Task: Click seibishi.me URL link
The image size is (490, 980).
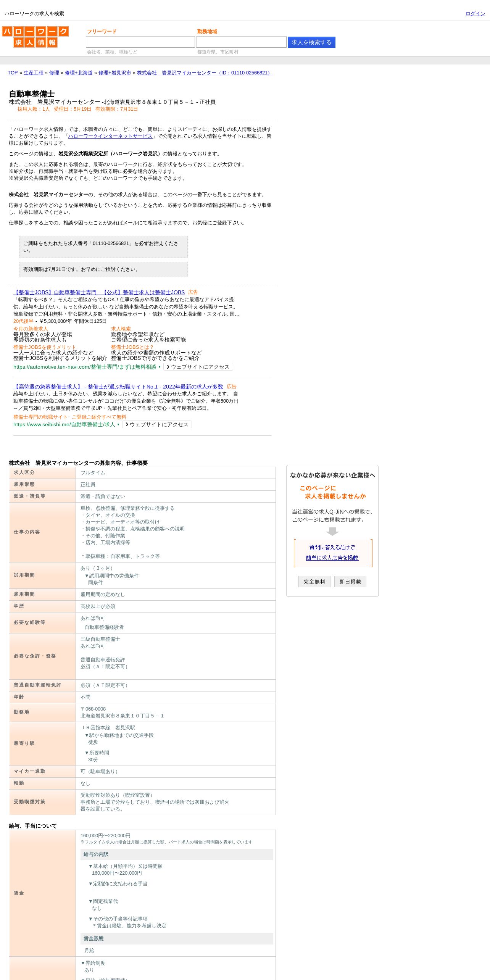Action: pyautogui.click(x=64, y=424)
